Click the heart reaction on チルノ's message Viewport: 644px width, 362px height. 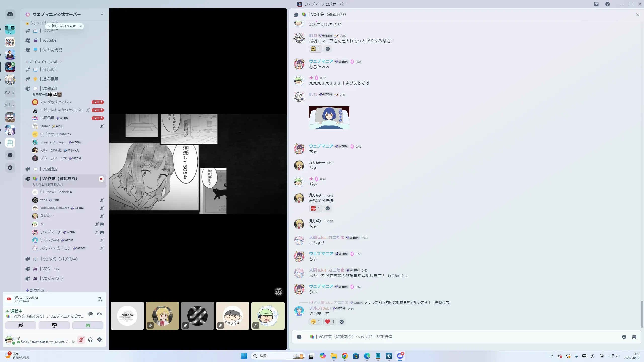329,322
